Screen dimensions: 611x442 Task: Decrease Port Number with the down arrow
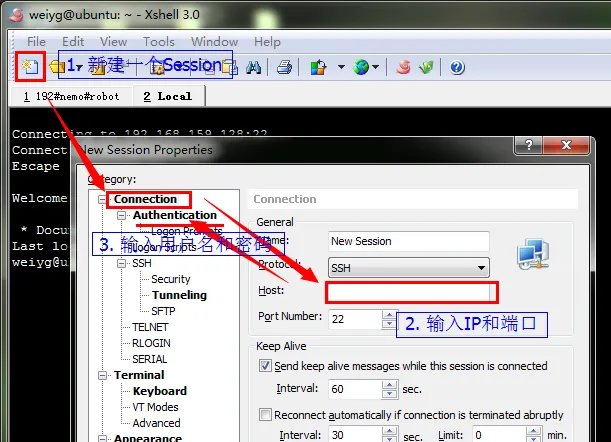point(389,324)
